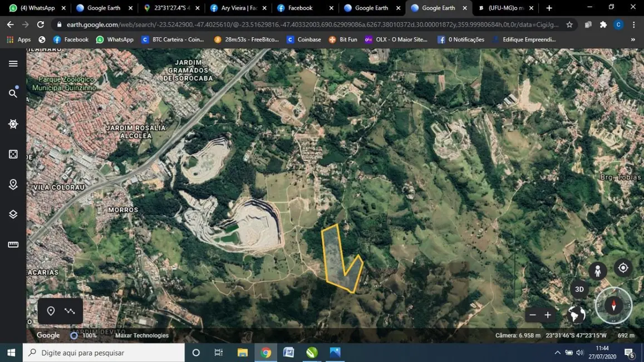Select the draw path tool icon
The image size is (644, 362).
pos(70,311)
